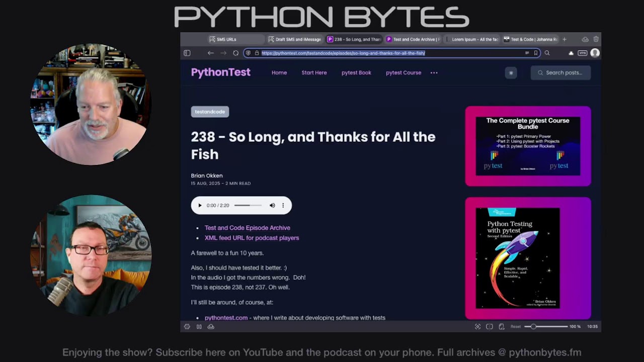Click the trash icon in the tab bar
The height and width of the screenshot is (362, 644).
point(596,39)
